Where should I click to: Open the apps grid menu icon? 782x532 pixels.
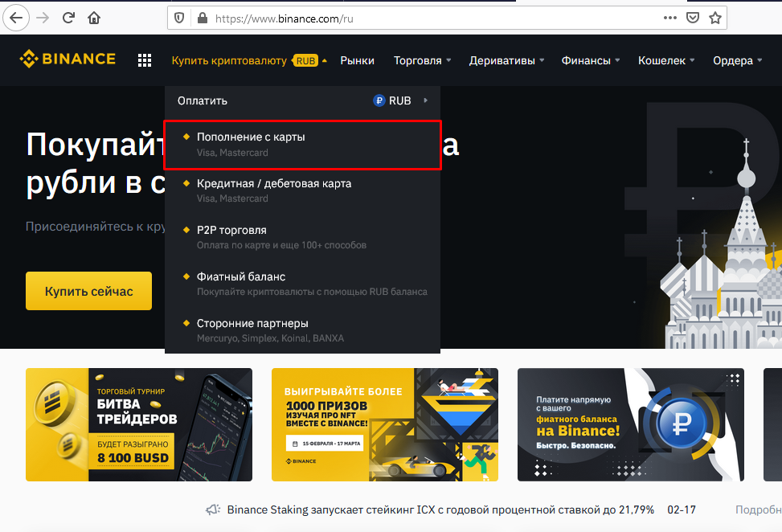[145, 60]
